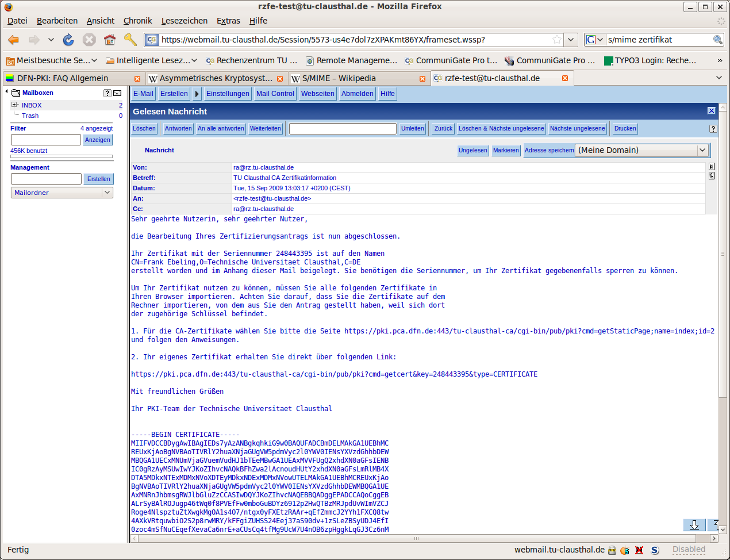Click the padlock security icon in status bar

612,550
